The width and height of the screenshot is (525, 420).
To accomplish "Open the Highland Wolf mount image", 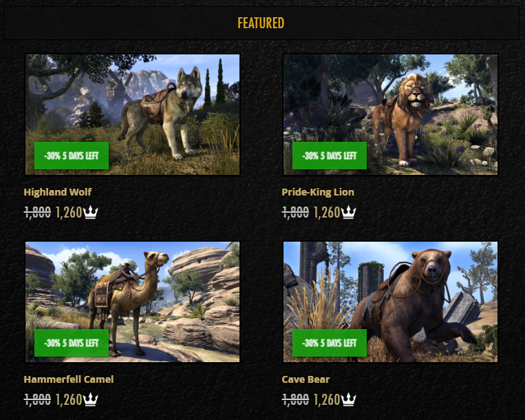I will pyautogui.click(x=133, y=114).
